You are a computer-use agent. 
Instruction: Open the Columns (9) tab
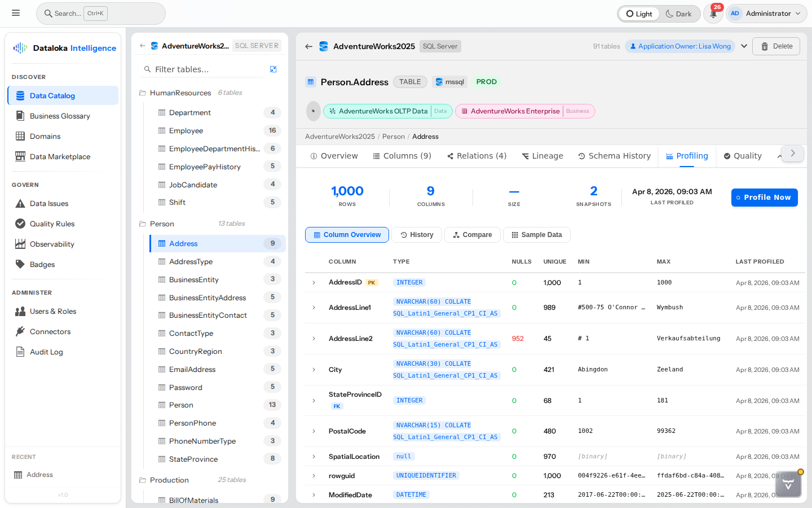402,156
